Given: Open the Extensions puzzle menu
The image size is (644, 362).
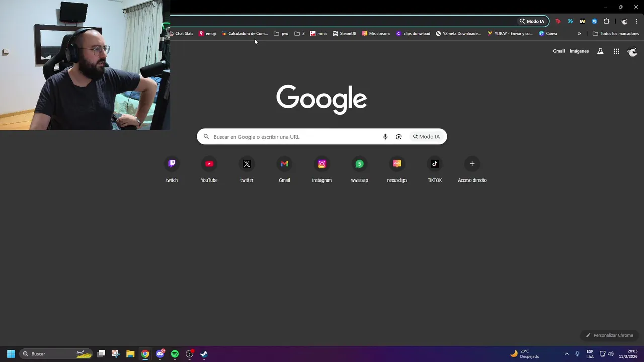Looking at the screenshot, I should tap(606, 21).
